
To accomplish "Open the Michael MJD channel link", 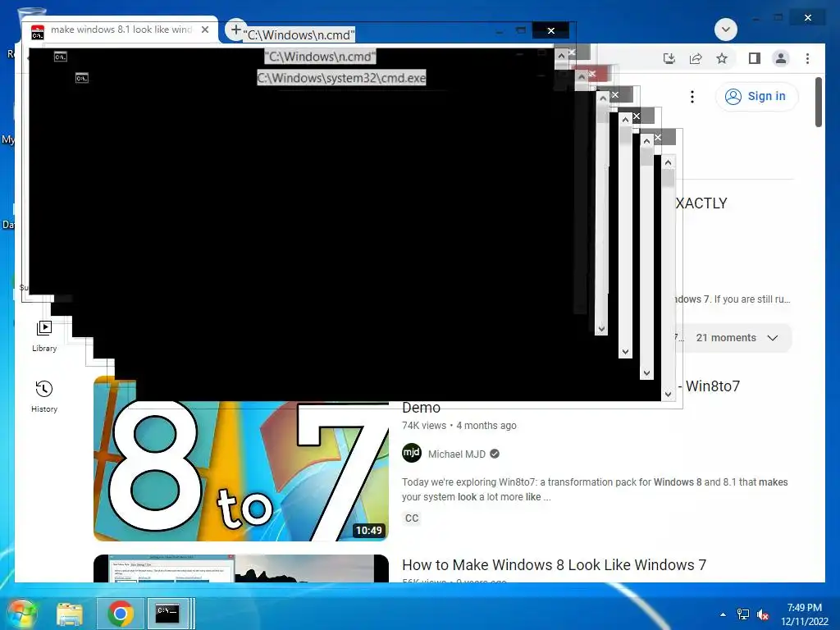I will [456, 454].
